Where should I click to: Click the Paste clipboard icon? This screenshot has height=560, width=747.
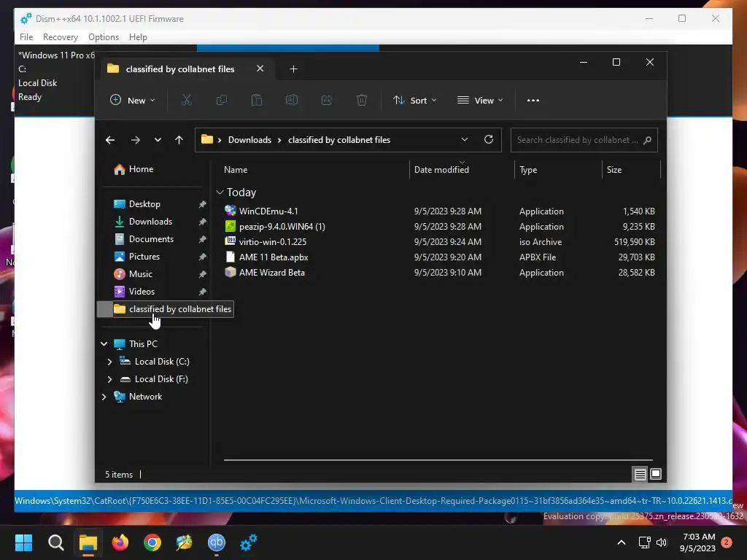256,100
